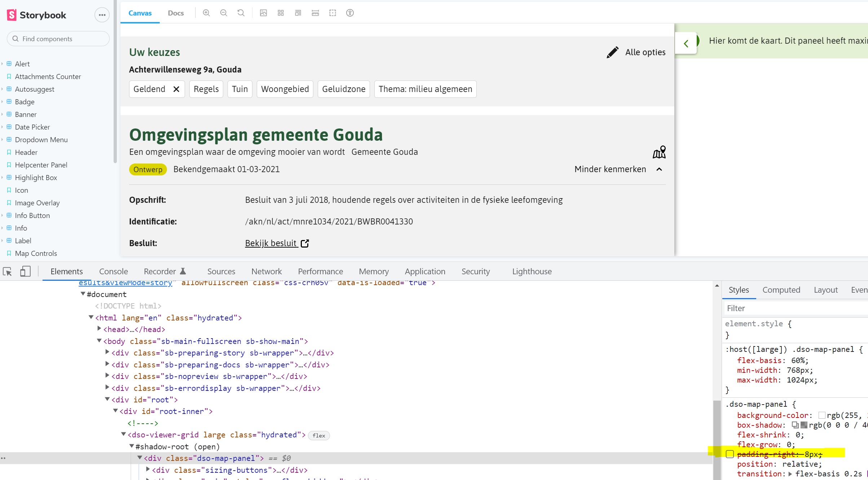Open accessibility vision simulator icon
The image size is (868, 480).
350,13
